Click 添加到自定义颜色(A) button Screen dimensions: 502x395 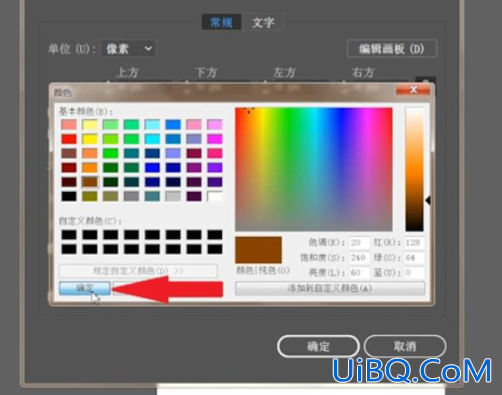click(330, 288)
